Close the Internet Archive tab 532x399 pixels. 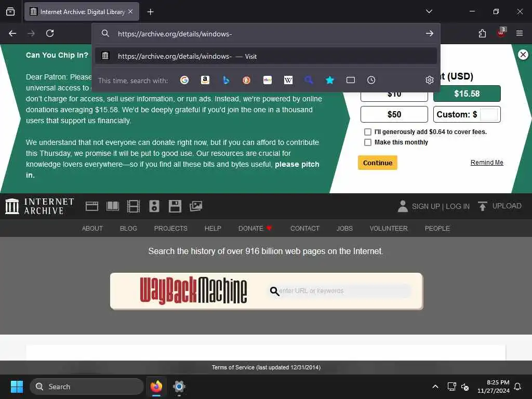(x=130, y=11)
